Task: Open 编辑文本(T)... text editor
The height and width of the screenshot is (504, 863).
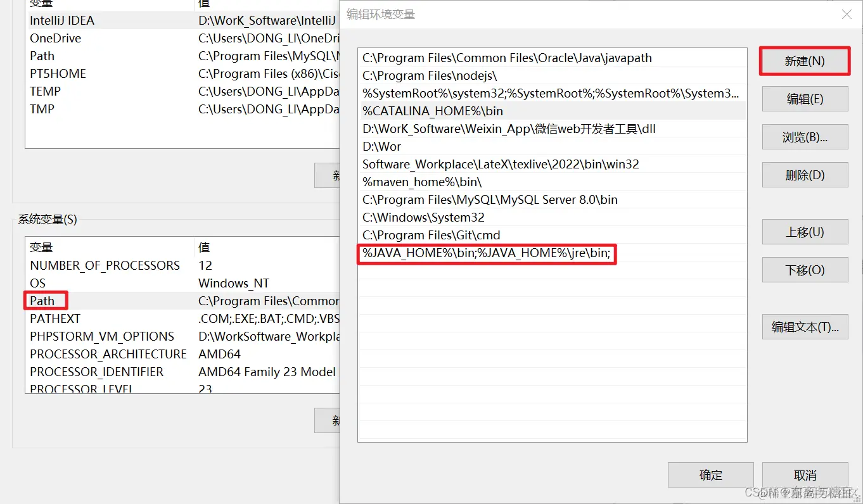Action: click(805, 327)
